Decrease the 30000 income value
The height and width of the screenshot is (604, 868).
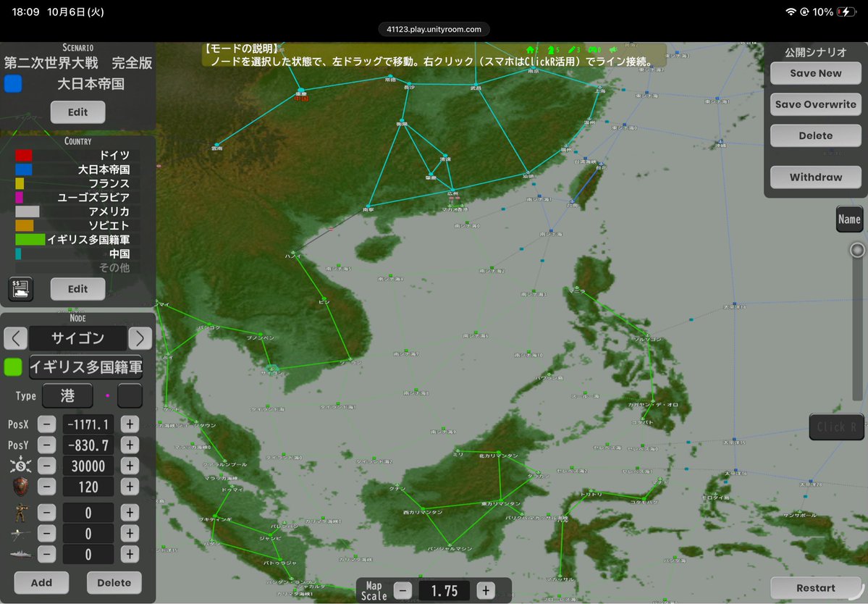click(47, 466)
